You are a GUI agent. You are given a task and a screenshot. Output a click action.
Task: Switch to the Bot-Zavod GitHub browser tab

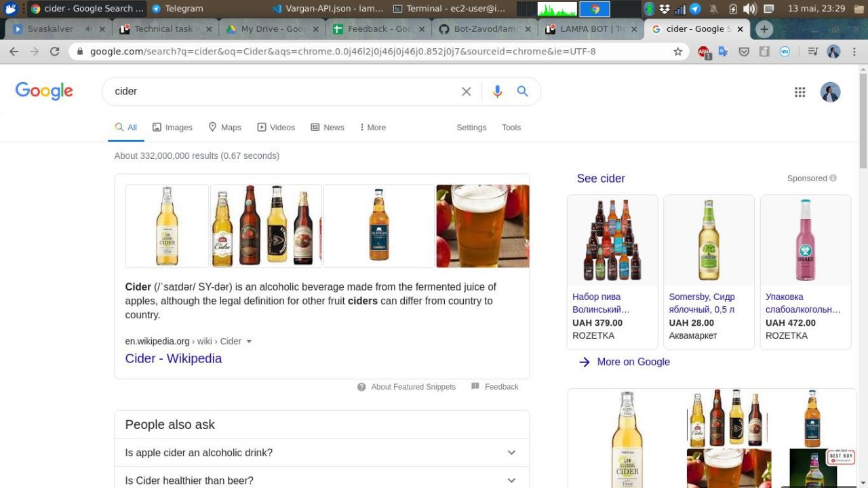[486, 29]
